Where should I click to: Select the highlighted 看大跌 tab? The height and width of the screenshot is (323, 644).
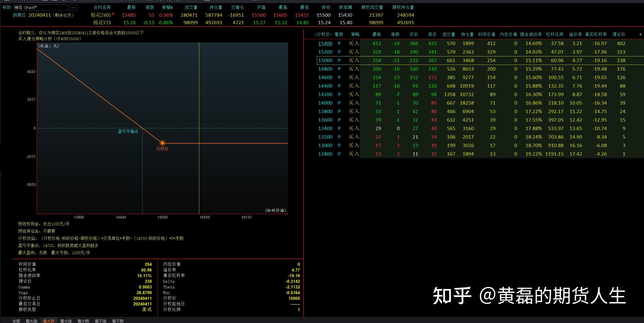[49, 321]
